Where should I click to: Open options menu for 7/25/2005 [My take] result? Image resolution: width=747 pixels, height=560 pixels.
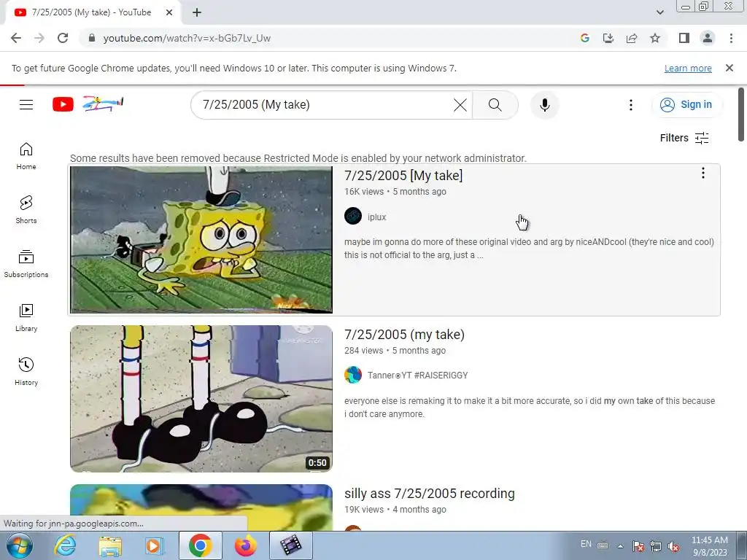(x=703, y=174)
